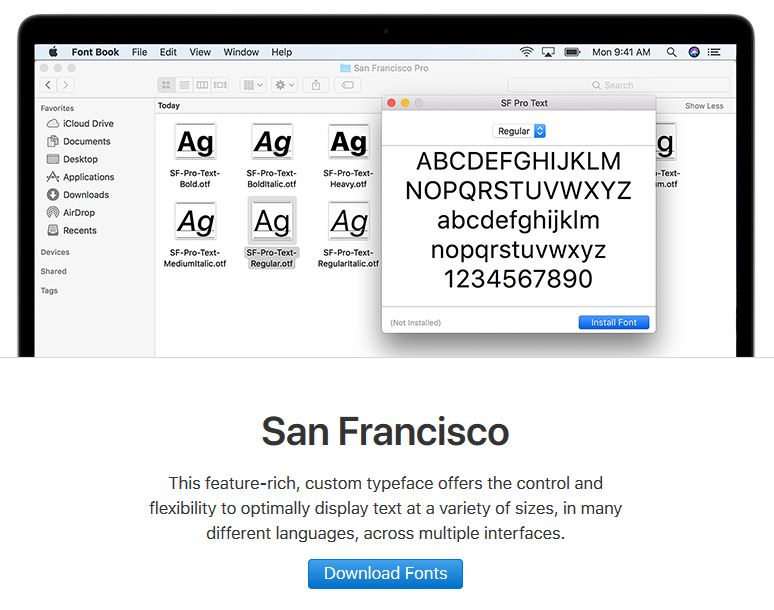
Task: Select Documents in sidebar
Action: 78,141
